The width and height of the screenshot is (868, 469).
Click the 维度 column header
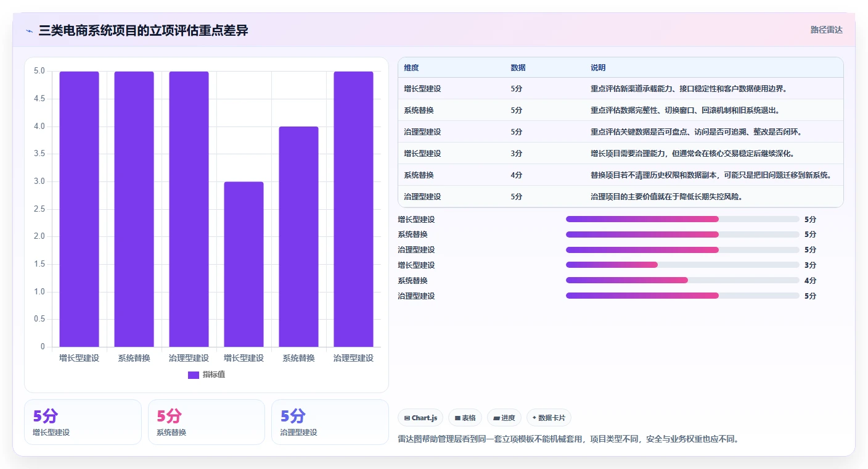(x=411, y=68)
